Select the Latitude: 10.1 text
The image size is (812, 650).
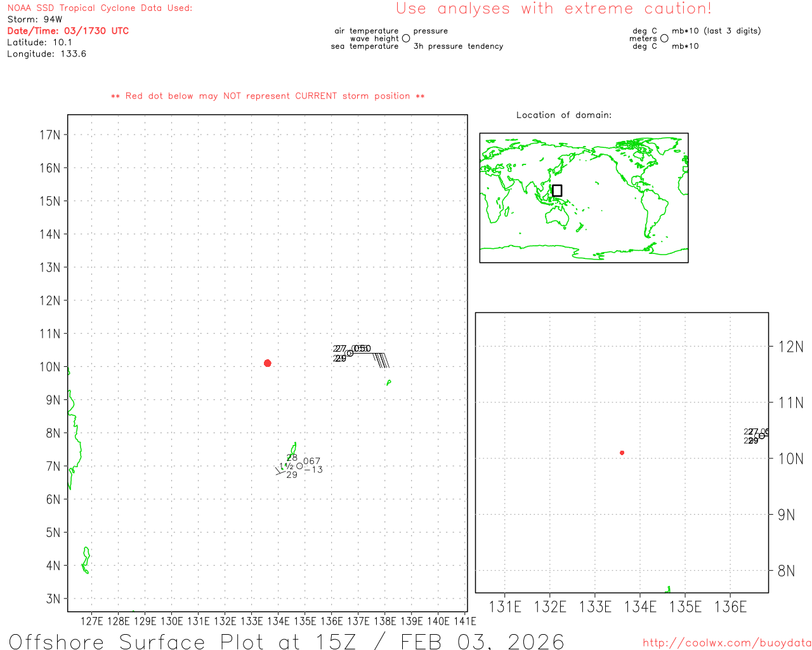(x=39, y=43)
